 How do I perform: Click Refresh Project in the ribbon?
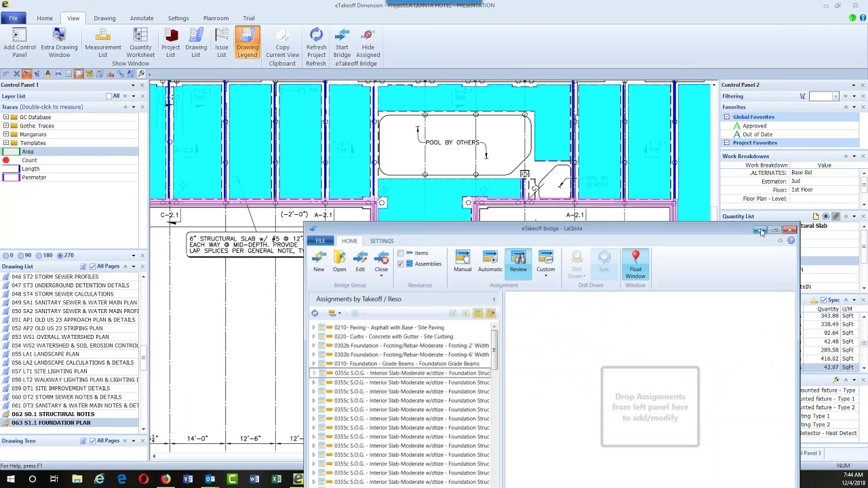tap(316, 43)
